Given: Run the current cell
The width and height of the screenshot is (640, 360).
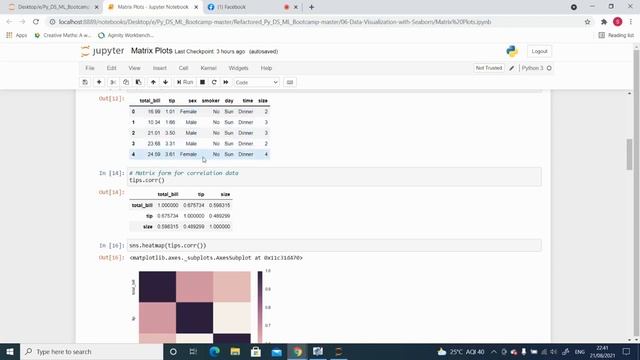Looking at the screenshot, I should click(185, 82).
